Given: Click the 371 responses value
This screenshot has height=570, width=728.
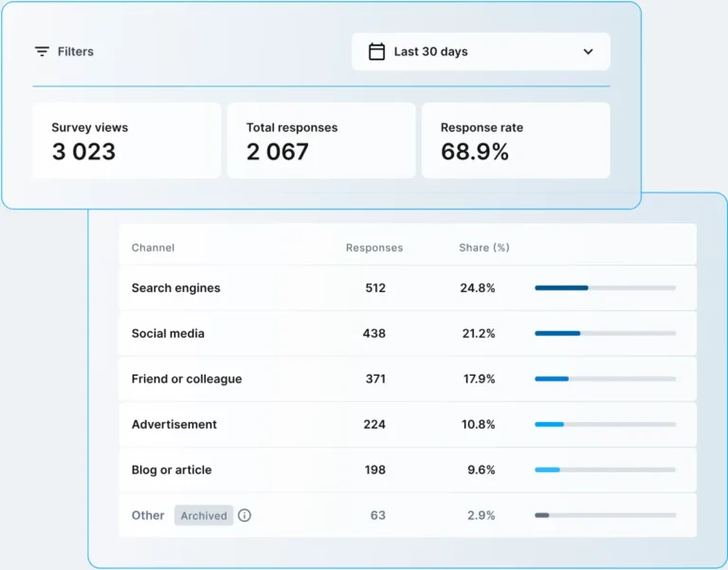Looking at the screenshot, I should click(375, 379).
